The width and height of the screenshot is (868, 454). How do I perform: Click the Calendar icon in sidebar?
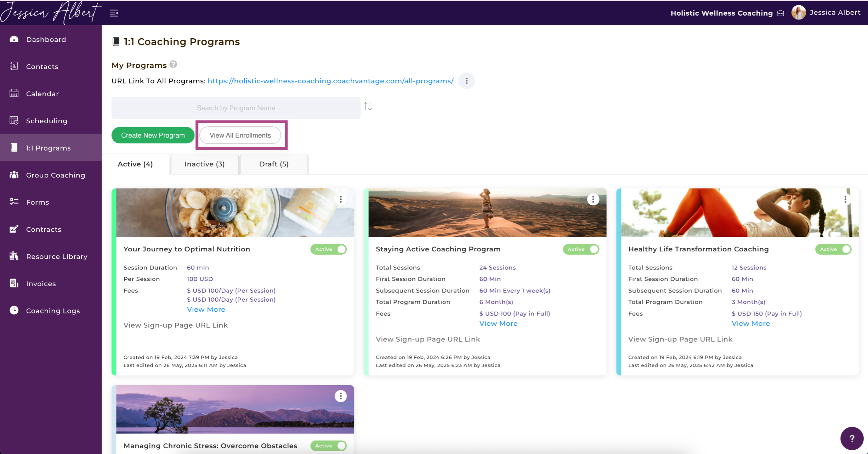coord(14,93)
